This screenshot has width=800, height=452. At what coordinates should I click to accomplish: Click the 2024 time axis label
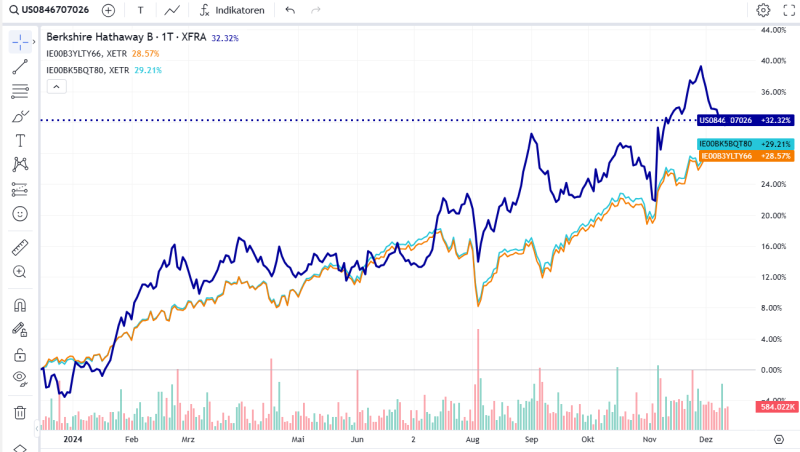[x=72, y=439]
